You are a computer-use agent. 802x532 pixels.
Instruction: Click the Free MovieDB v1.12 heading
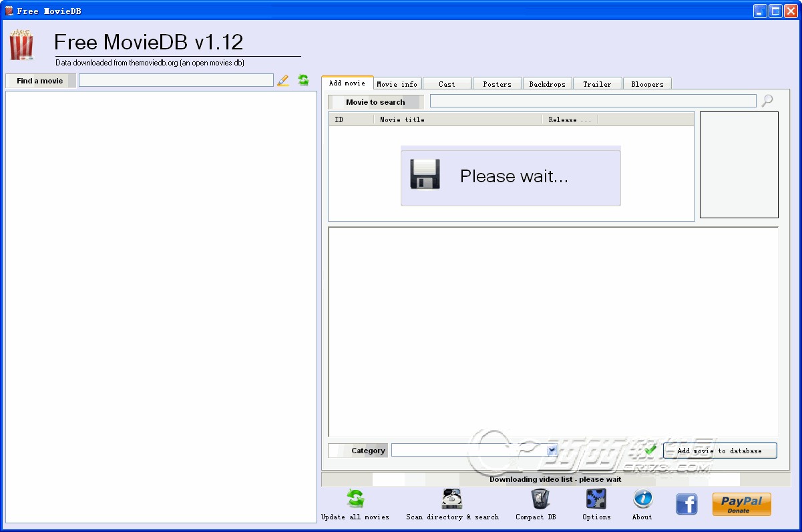(148, 43)
